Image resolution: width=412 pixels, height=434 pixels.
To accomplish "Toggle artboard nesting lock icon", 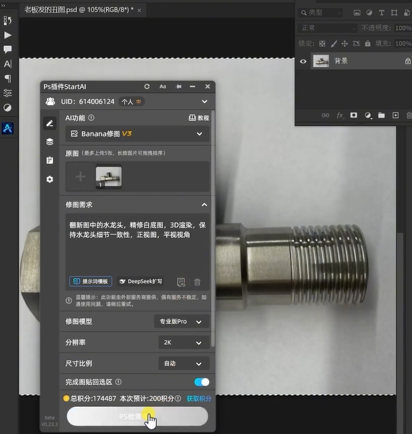I will coord(356,44).
